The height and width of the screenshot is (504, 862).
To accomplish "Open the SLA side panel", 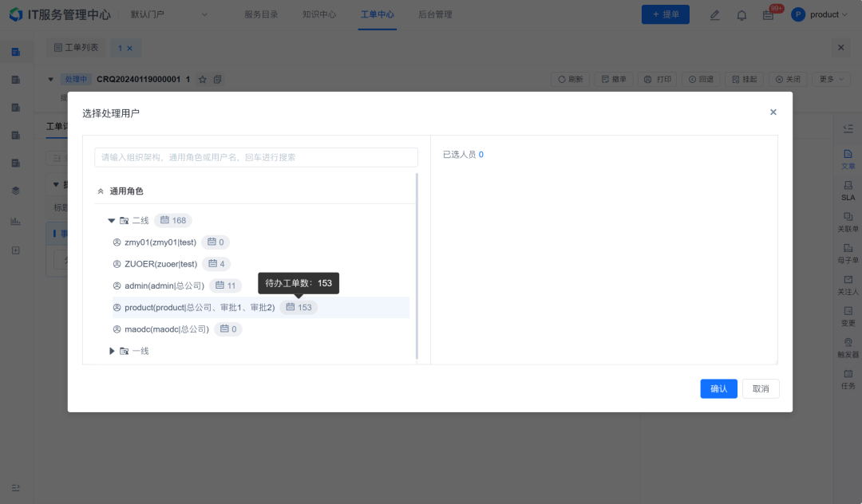I will (x=848, y=191).
